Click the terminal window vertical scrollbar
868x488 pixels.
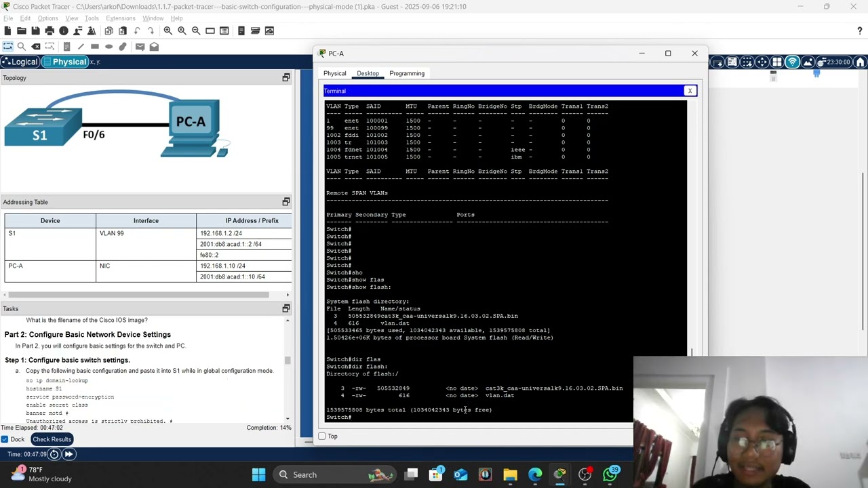[692, 352]
